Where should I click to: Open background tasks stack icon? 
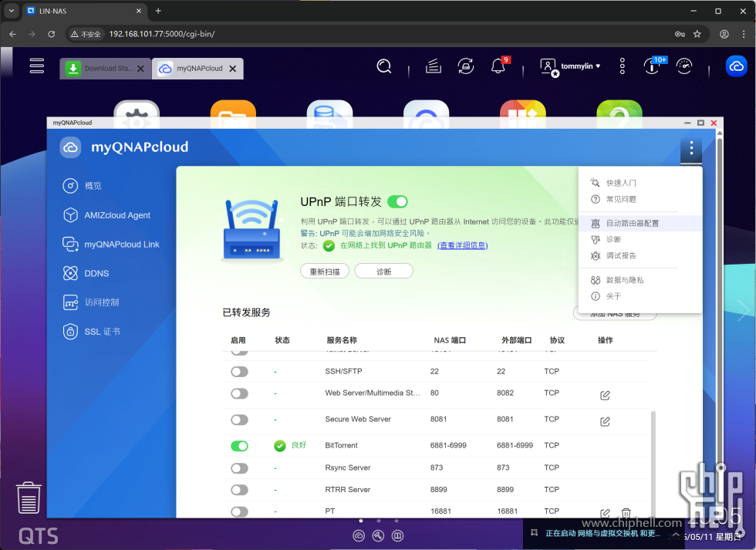point(434,66)
